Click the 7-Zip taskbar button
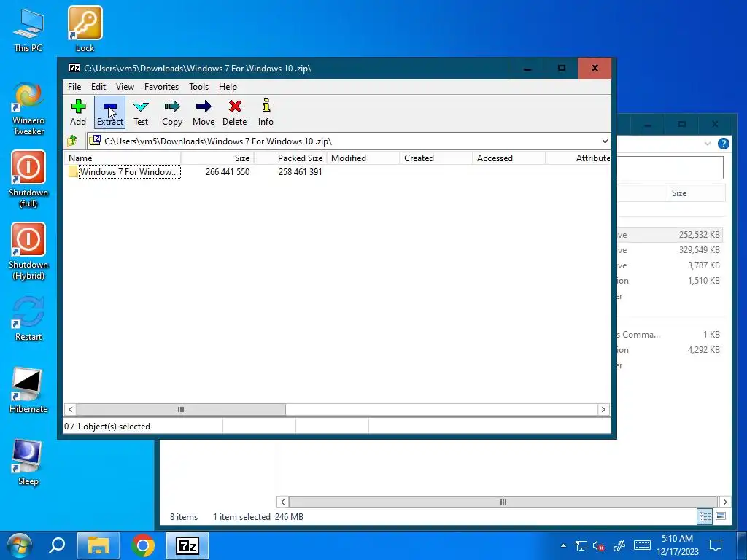The width and height of the screenshot is (747, 560). 187,545
